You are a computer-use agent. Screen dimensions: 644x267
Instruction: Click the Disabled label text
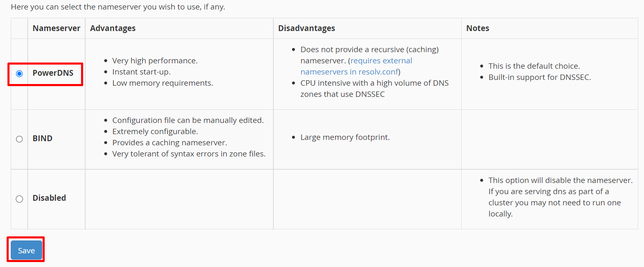[x=49, y=198]
